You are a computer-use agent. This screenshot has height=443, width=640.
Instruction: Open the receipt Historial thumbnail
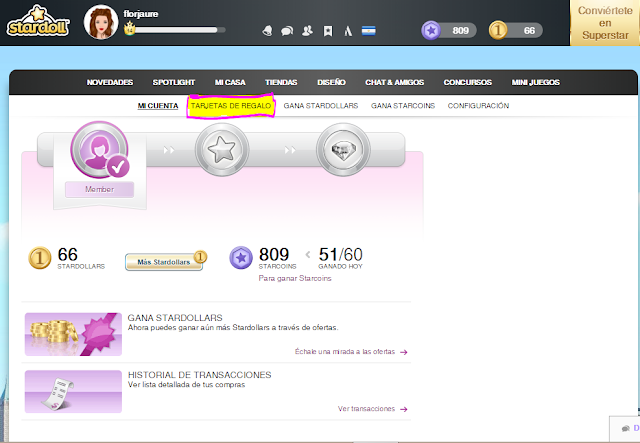click(x=73, y=392)
